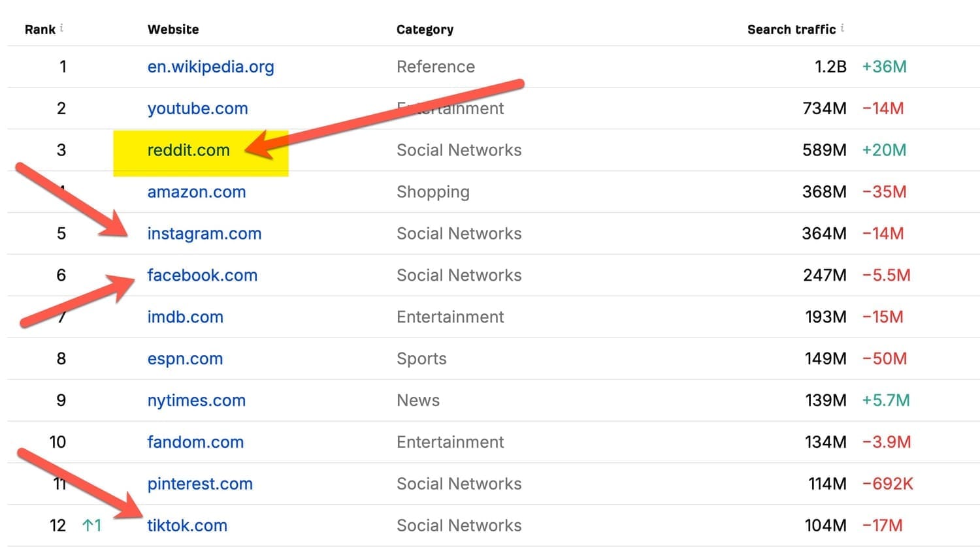This screenshot has width=980, height=551.
Task: Open the instagram.com link
Action: (204, 234)
